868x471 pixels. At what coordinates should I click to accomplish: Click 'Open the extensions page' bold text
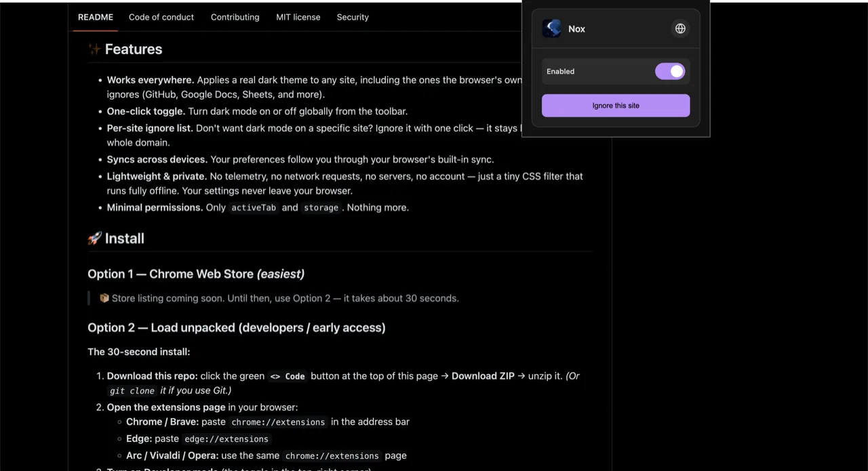tap(166, 407)
